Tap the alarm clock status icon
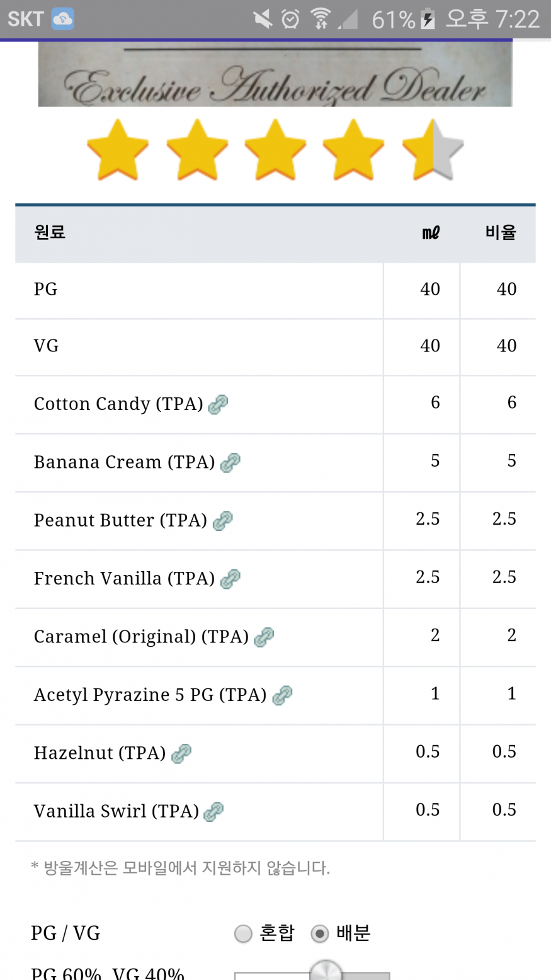The width and height of the screenshot is (551, 980). [290, 19]
